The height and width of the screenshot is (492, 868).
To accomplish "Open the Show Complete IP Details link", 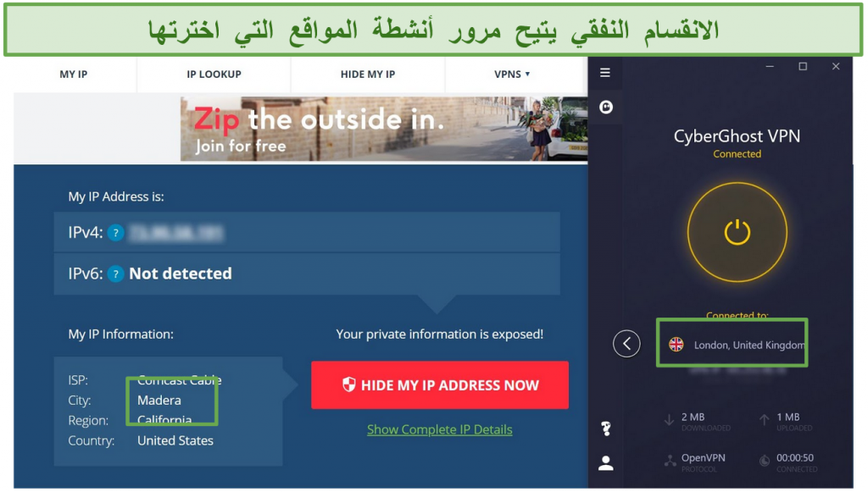I will pos(440,429).
